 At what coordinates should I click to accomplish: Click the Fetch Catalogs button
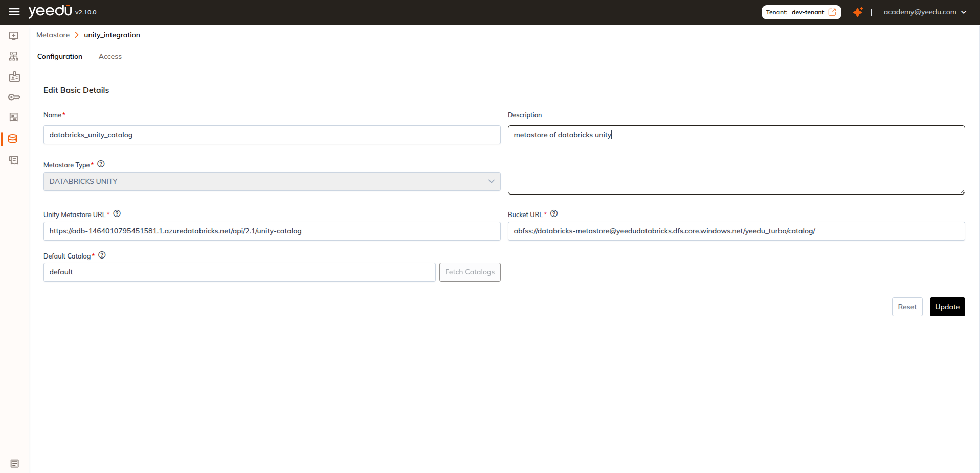(470, 272)
